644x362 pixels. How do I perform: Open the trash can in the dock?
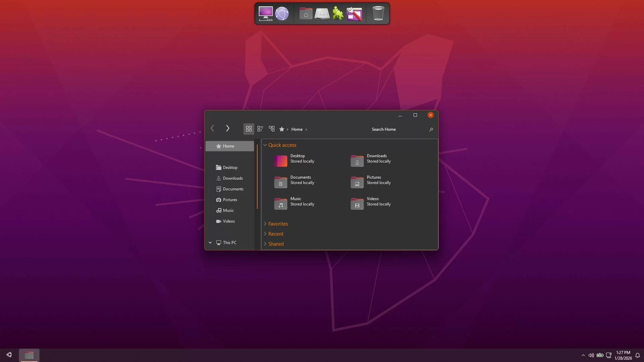(378, 14)
